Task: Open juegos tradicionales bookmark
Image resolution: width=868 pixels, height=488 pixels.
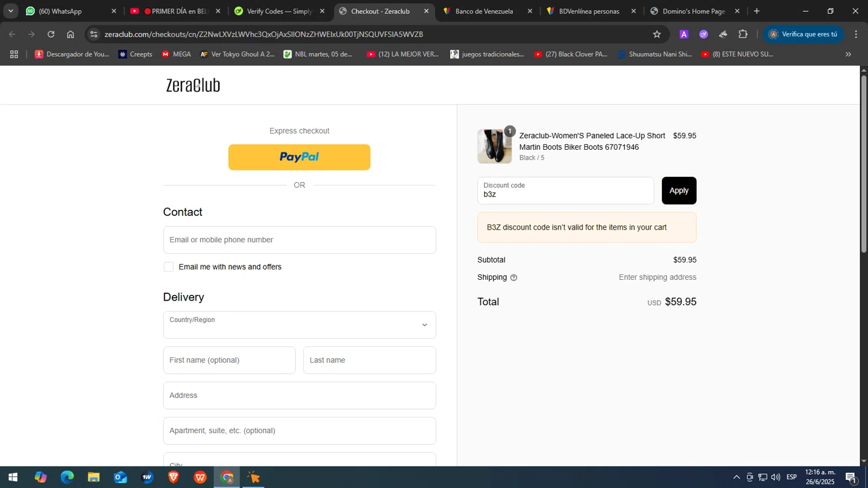Action: [487, 54]
